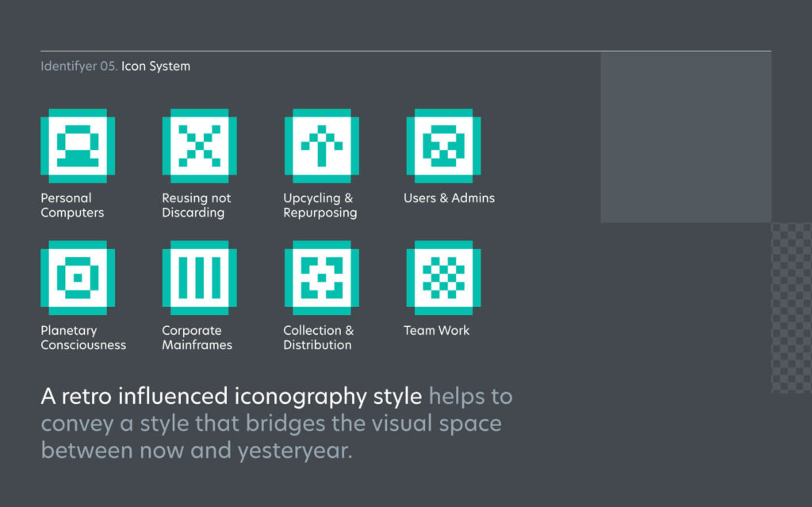Click the Collection & Distribution icon
The width and height of the screenshot is (812, 507).
pos(322,278)
